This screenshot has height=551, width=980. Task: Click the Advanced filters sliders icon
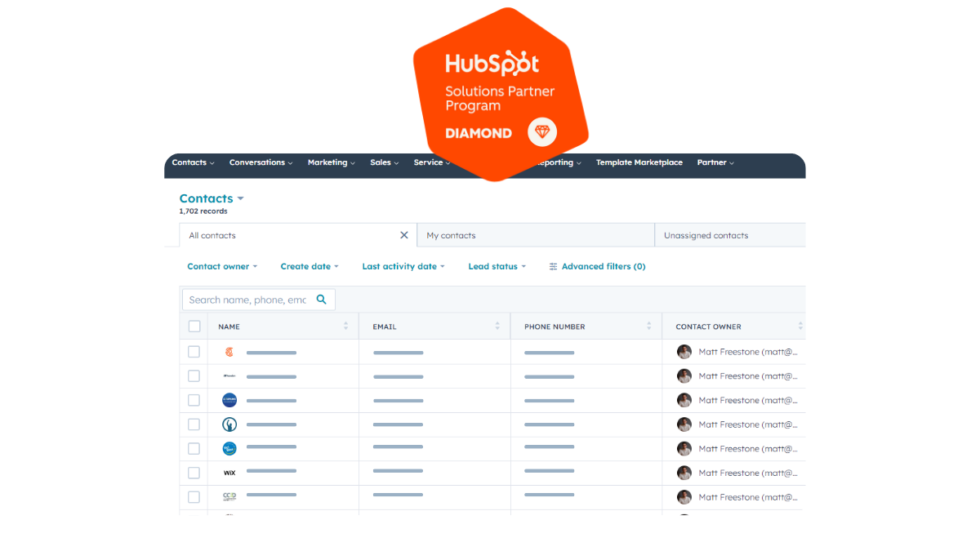[x=554, y=267]
